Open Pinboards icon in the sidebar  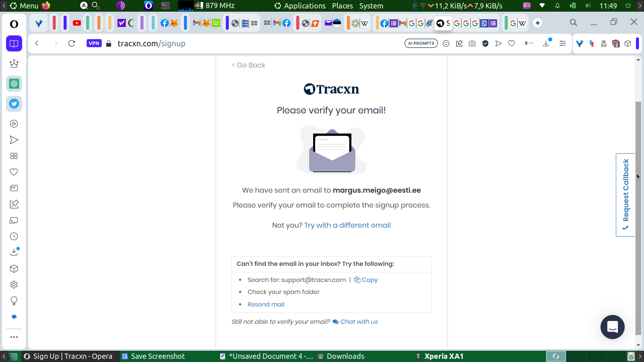14,204
